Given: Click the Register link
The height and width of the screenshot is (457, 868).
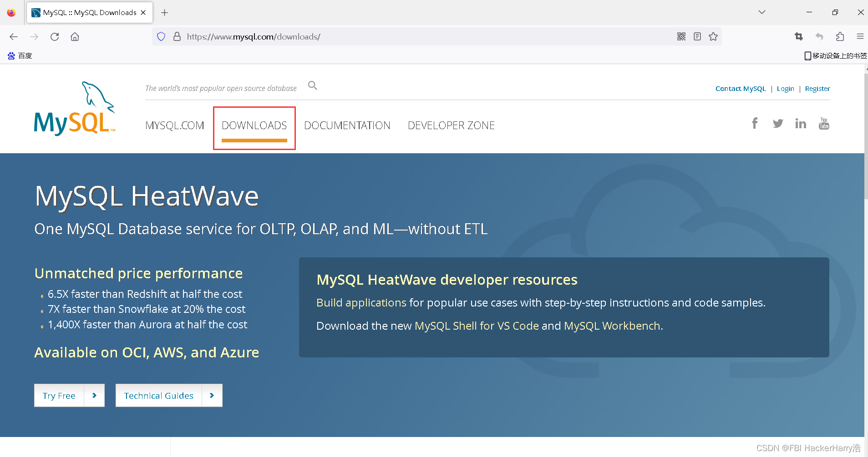Looking at the screenshot, I should [x=817, y=89].
